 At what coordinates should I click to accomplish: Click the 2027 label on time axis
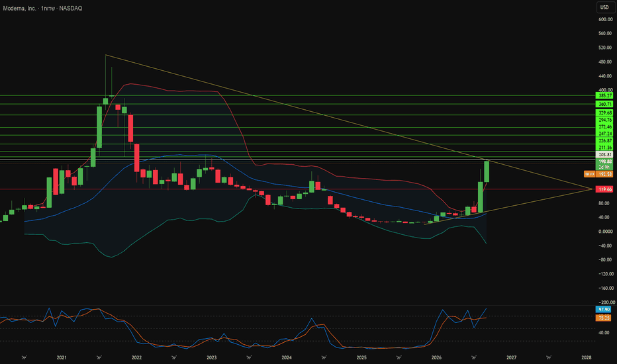coord(511,357)
